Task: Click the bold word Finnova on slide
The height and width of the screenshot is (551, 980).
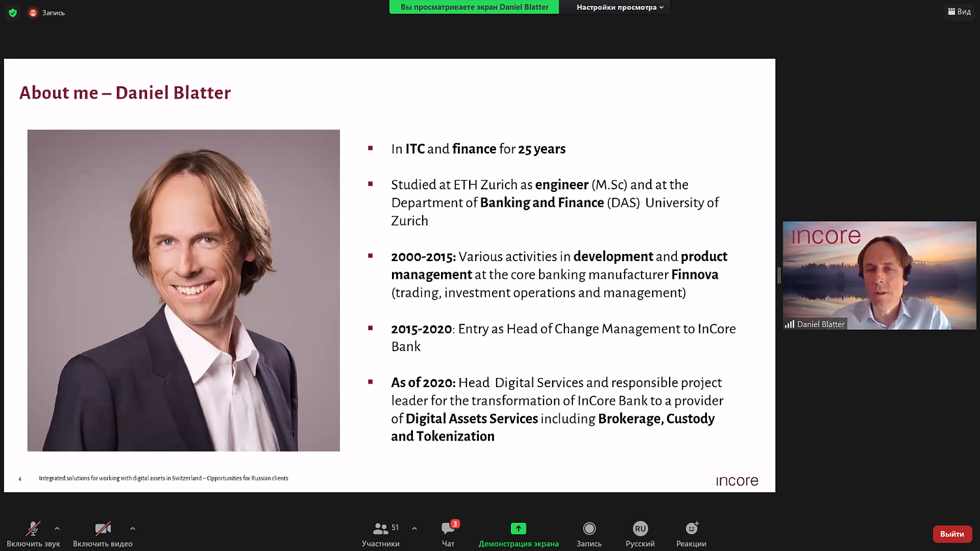Action: 694,275
